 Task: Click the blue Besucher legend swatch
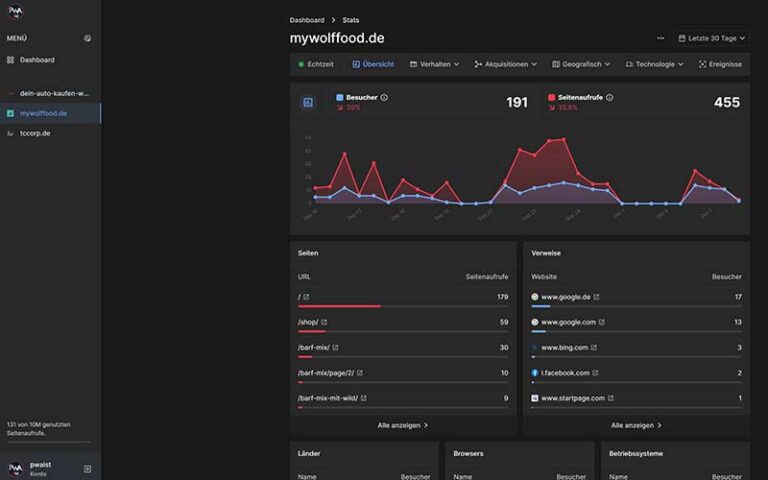tap(339, 97)
